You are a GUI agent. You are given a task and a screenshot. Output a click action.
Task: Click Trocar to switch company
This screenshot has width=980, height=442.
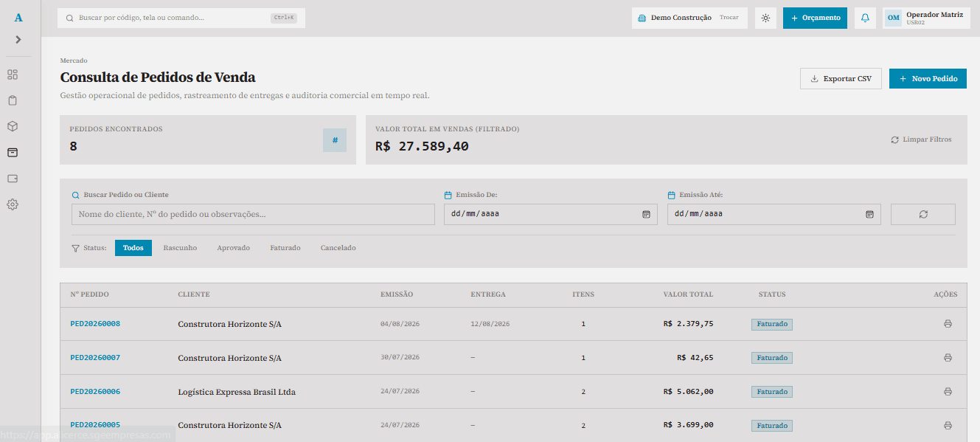click(x=729, y=18)
